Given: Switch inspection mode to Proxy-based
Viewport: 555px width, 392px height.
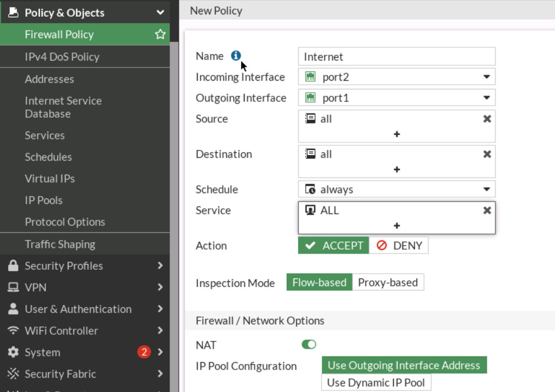Looking at the screenshot, I should (x=388, y=282).
